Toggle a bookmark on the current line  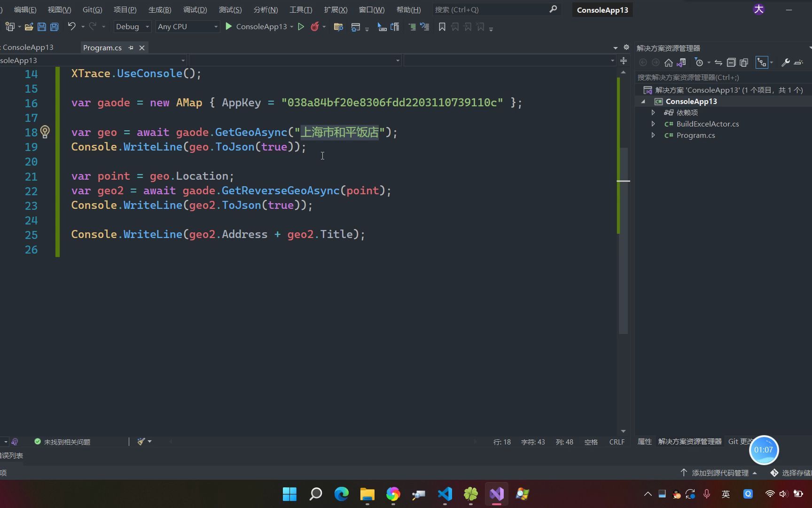point(442,27)
